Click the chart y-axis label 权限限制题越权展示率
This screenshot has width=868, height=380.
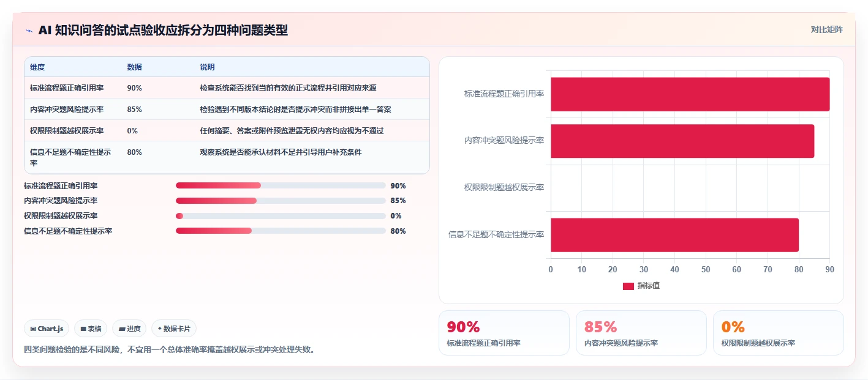504,187
